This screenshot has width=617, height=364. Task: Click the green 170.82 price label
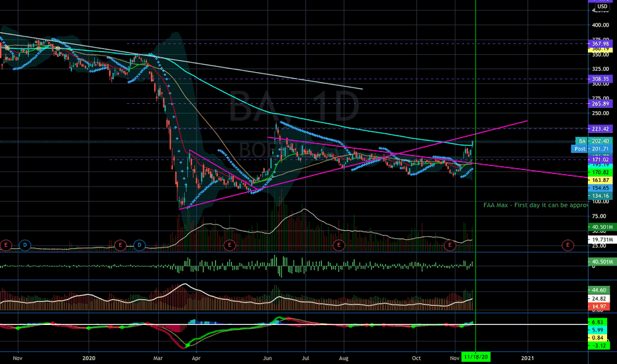[600, 172]
